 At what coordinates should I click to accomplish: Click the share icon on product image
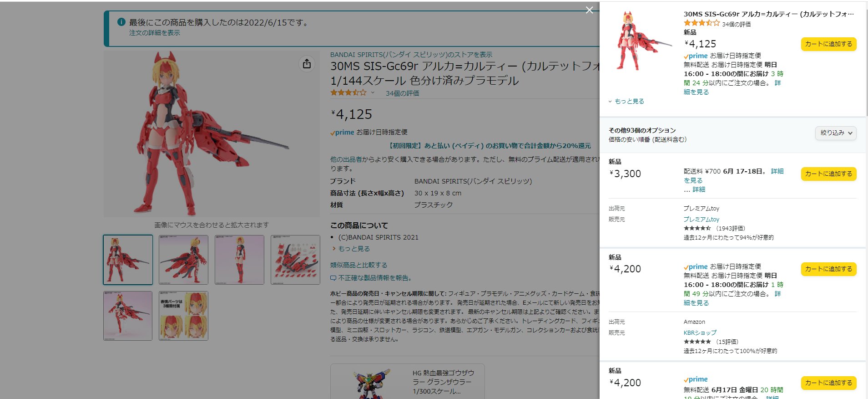[x=307, y=64]
